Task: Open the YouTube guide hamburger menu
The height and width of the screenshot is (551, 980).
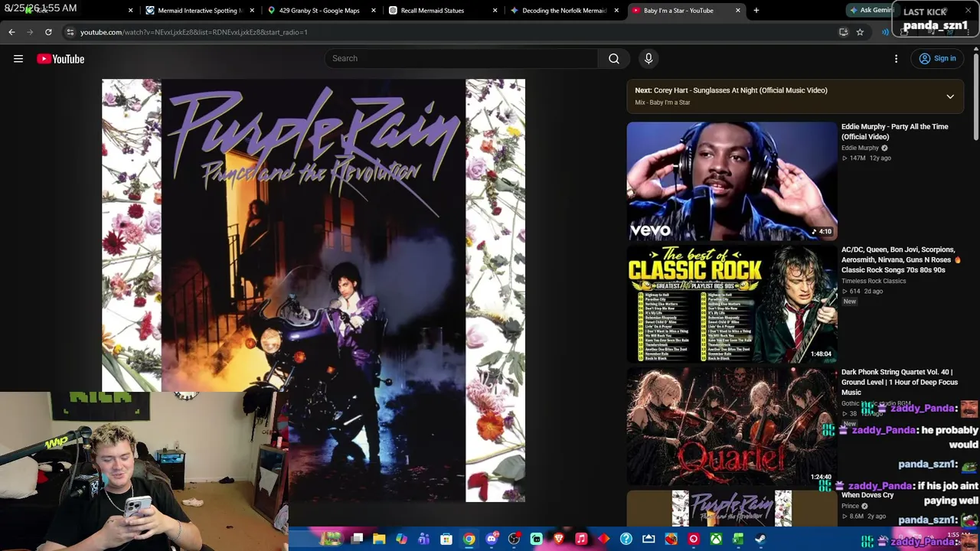Action: point(18,59)
